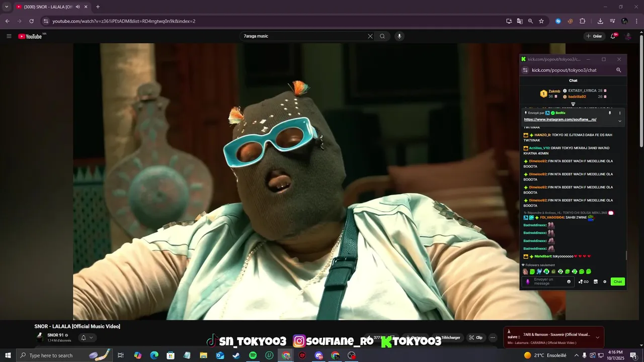Open Windows Start menu
The image size is (644, 362).
[8, 355]
